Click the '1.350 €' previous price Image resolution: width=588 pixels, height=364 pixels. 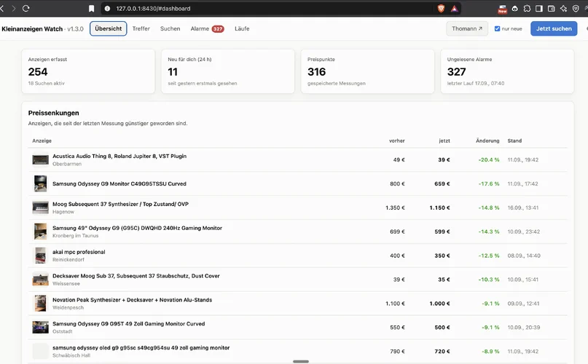pyautogui.click(x=395, y=207)
